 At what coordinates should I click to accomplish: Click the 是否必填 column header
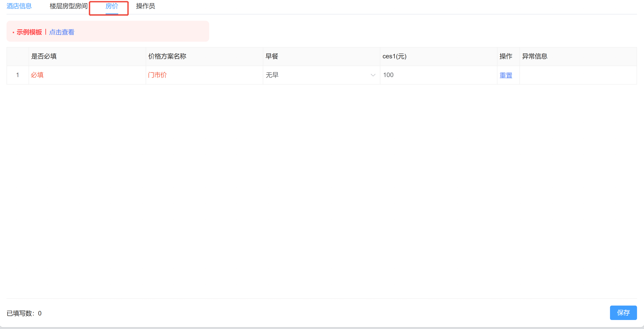coord(44,56)
